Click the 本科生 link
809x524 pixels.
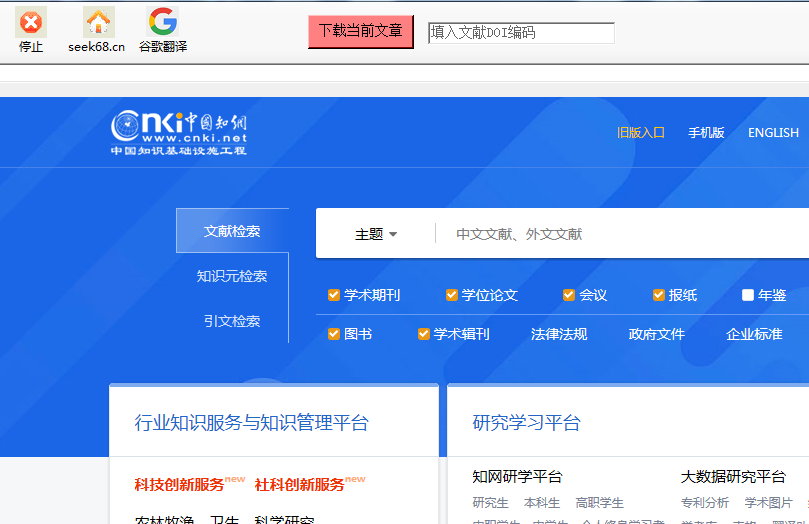tap(542, 503)
